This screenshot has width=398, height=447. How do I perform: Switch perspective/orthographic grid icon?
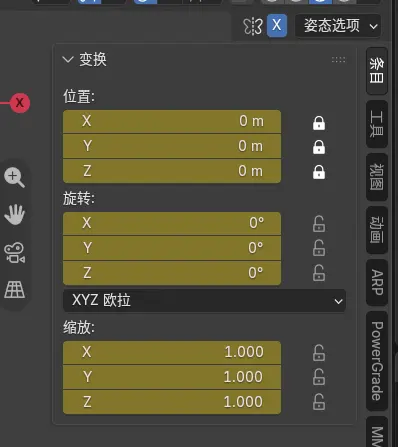(x=14, y=289)
